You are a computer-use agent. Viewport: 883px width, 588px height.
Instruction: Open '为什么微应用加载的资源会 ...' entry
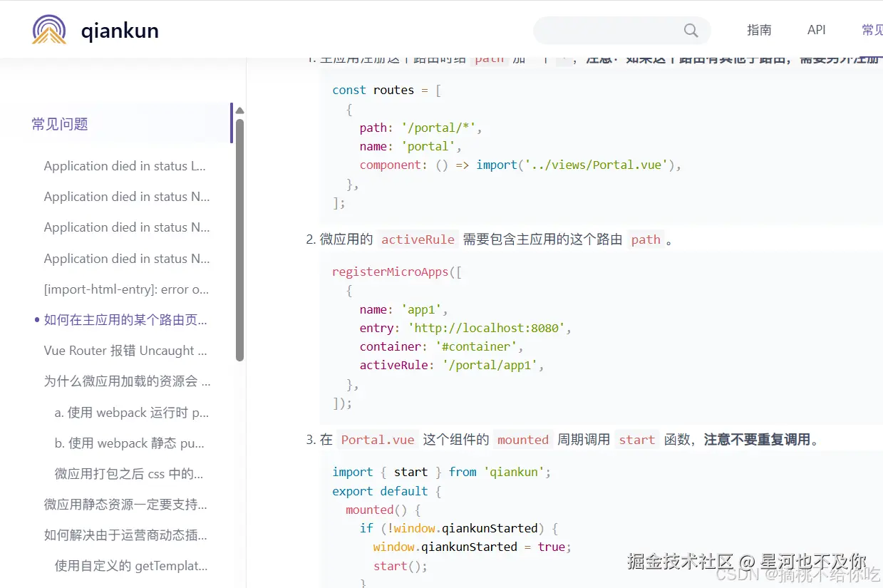tap(127, 381)
